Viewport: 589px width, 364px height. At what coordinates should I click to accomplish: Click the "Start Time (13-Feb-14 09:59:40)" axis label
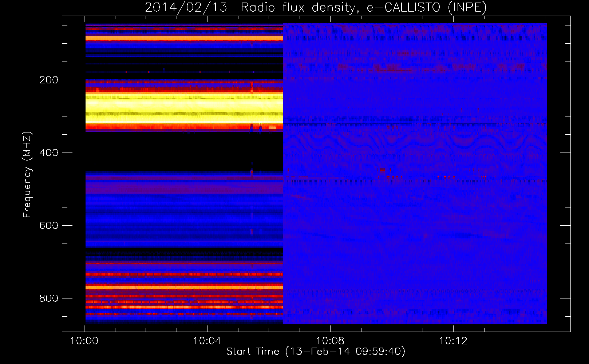pyautogui.click(x=316, y=352)
